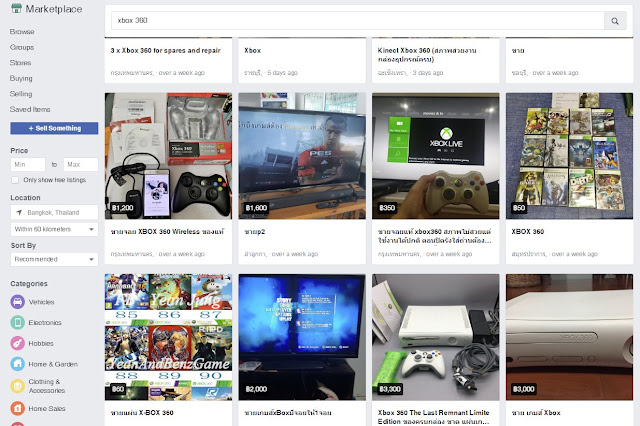Open Selling in the sidebar

pyautogui.click(x=21, y=93)
